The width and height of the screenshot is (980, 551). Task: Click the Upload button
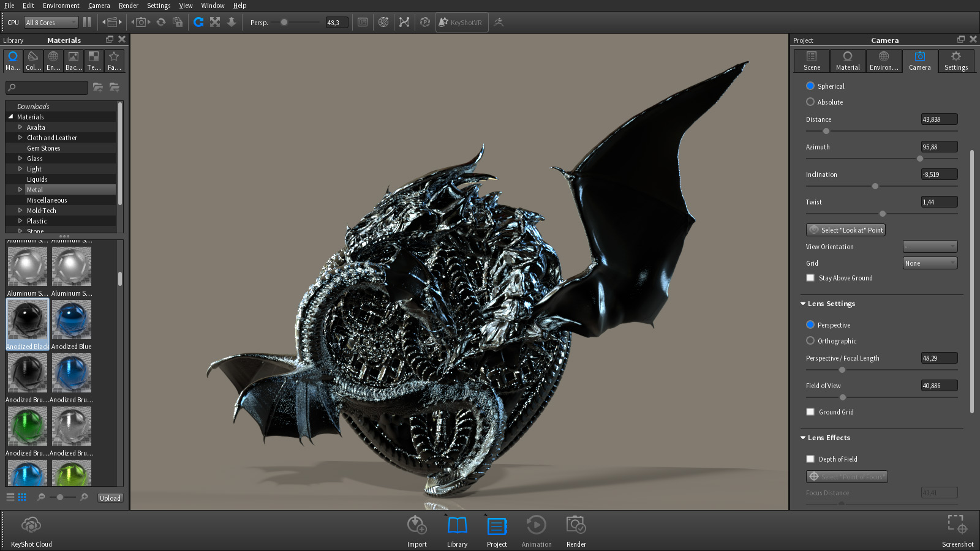coord(110,498)
